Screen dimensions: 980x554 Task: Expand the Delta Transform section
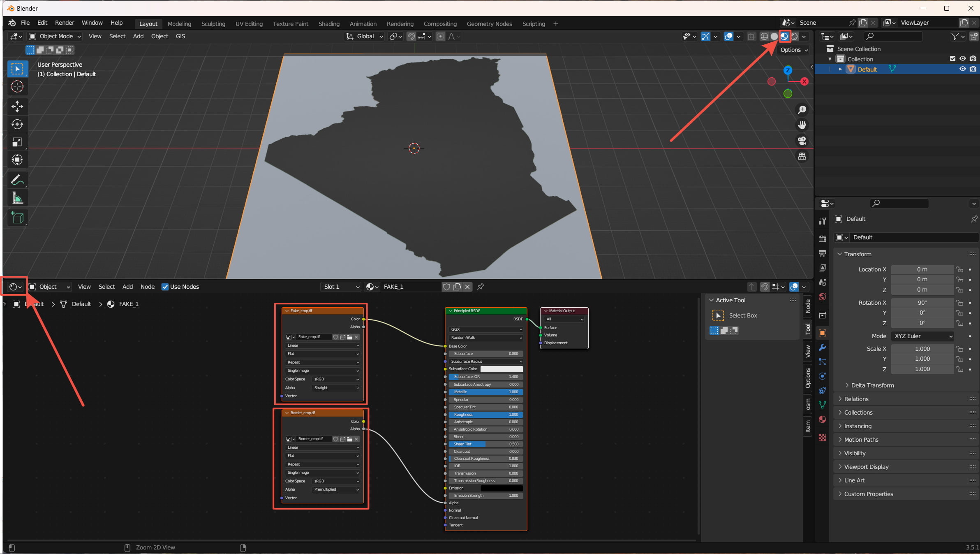tap(872, 385)
